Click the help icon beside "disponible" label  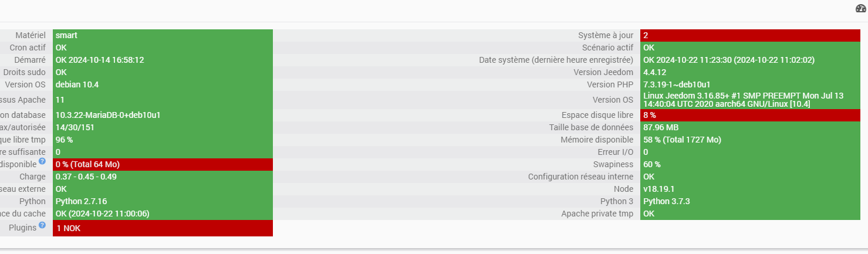42,161
